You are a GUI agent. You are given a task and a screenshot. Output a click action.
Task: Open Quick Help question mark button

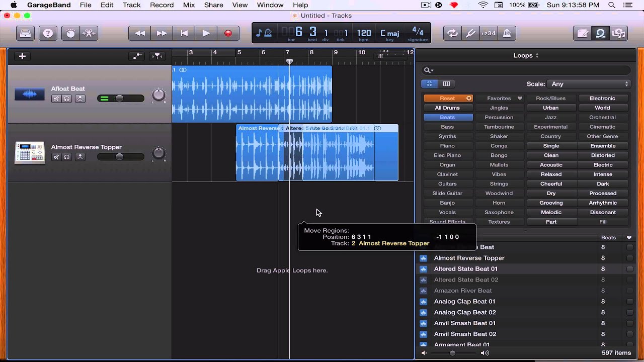(48, 33)
